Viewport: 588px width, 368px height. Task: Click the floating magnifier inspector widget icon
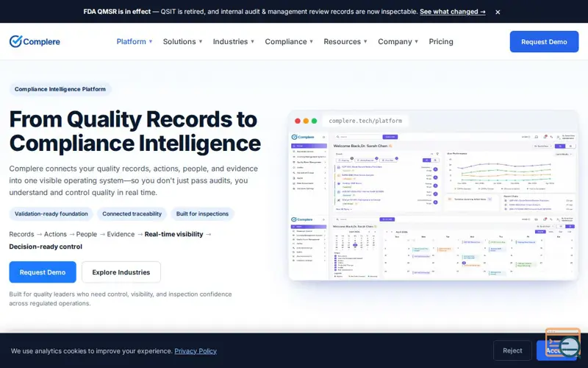pyautogui.click(x=563, y=343)
